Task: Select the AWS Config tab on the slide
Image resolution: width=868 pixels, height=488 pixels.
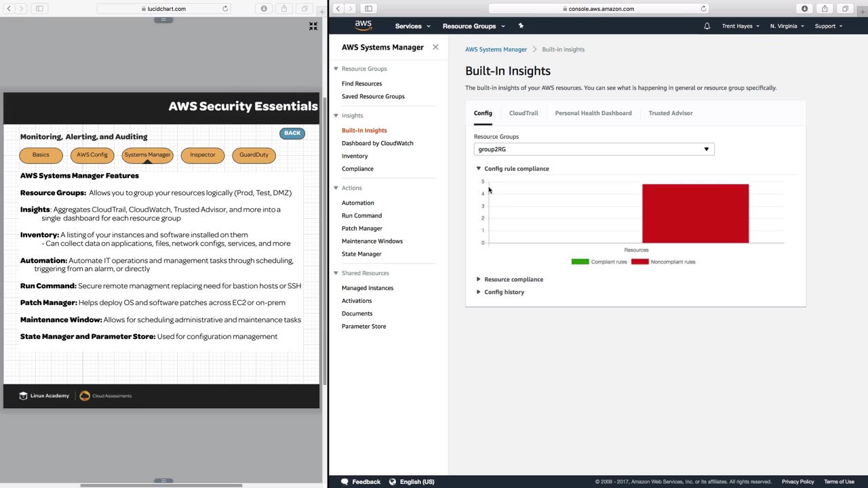Action: tap(92, 155)
